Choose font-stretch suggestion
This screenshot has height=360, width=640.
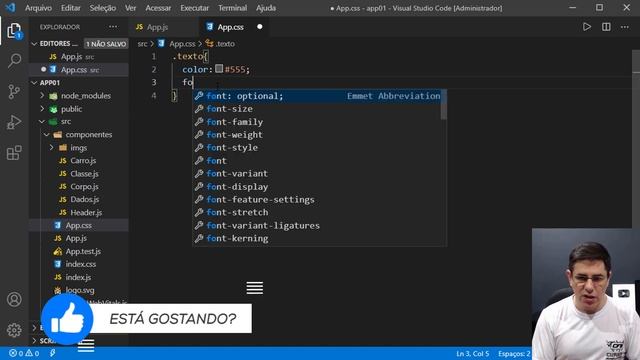point(317,212)
